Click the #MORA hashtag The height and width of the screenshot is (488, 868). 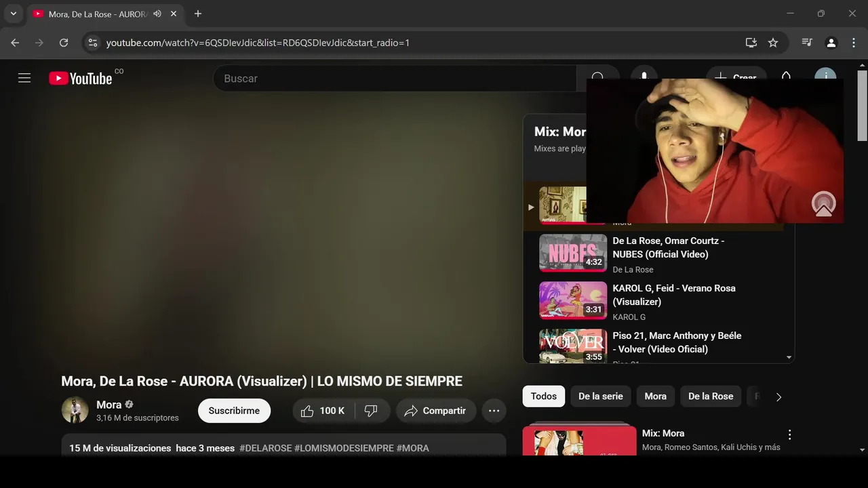(x=412, y=448)
